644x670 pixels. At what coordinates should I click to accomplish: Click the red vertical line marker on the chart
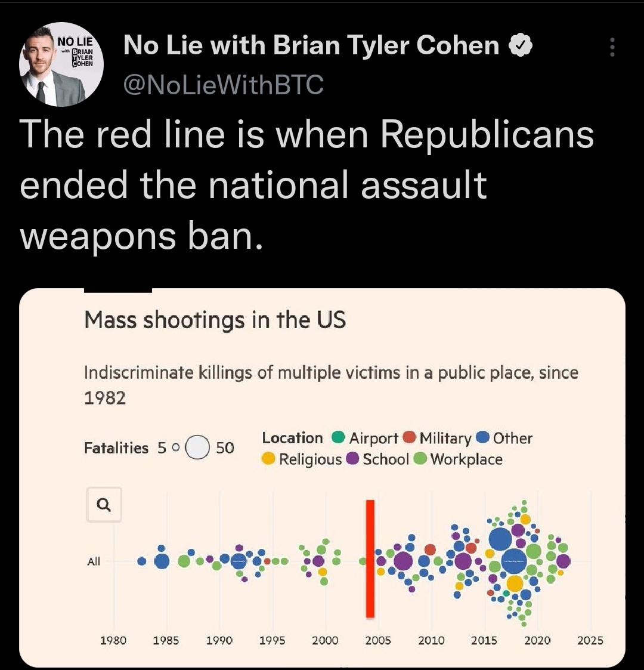pyautogui.click(x=369, y=558)
